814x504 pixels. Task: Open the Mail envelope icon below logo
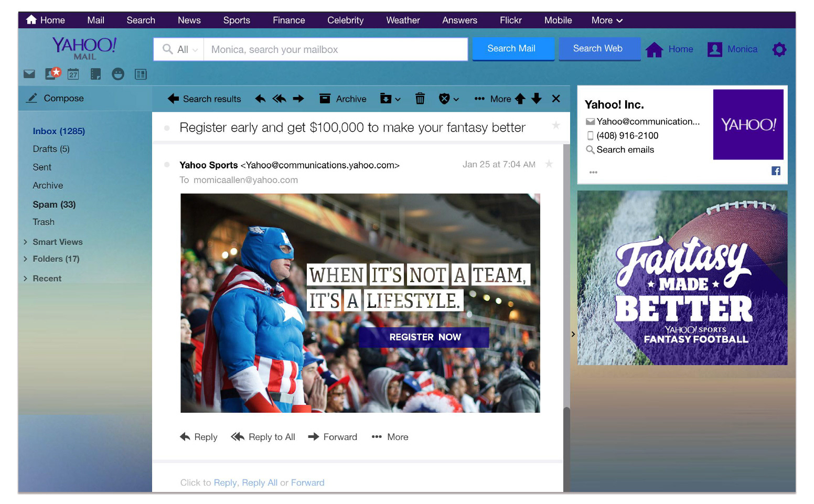(x=29, y=74)
